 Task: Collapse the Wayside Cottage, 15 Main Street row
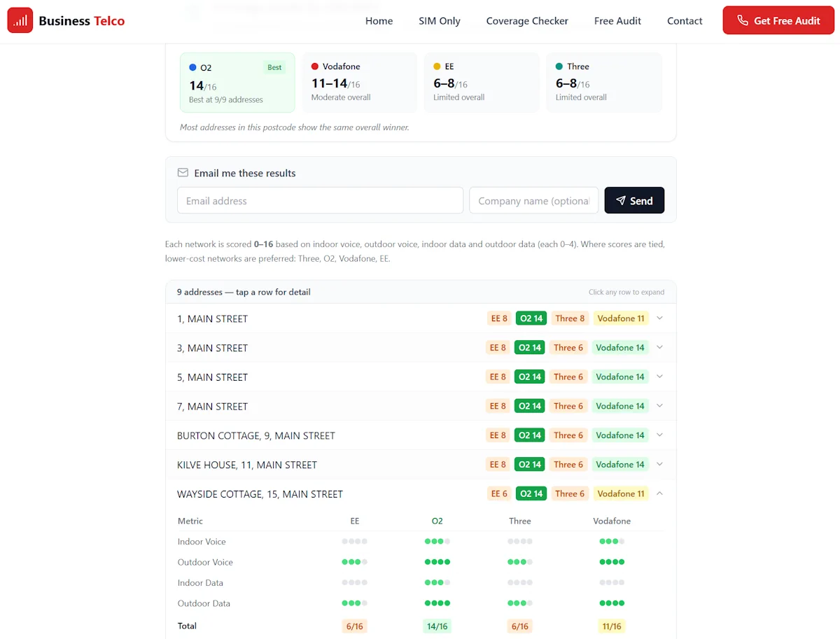(659, 493)
